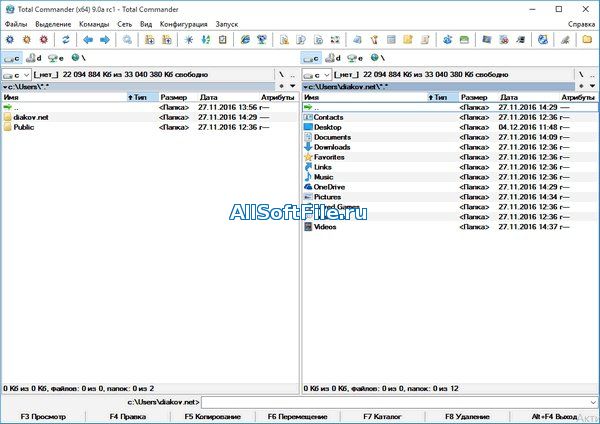The width and height of the screenshot is (600, 424).
Task: Click the Refresh (reread source) toolbar icon
Action: (66, 40)
